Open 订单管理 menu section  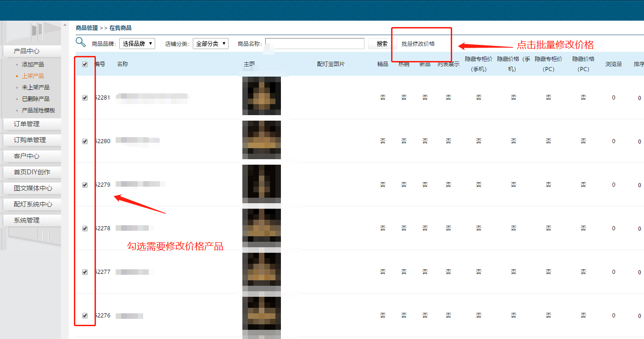point(32,124)
